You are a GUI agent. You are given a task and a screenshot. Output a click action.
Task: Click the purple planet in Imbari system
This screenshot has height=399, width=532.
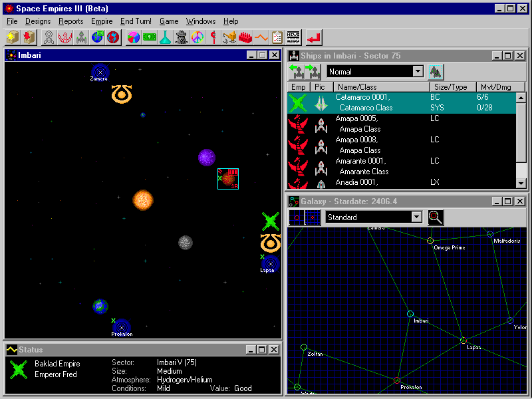207,158
